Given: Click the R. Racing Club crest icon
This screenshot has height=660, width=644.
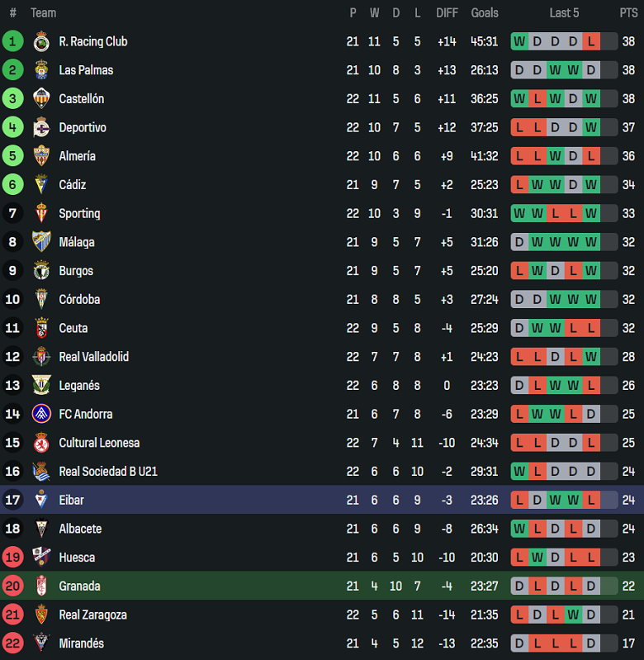Looking at the screenshot, I should [41, 41].
